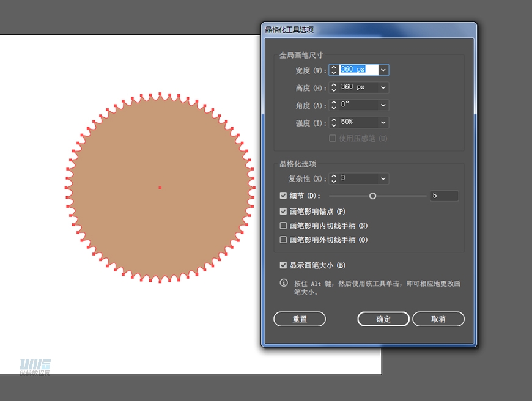Click the 重置 (Reset) button
This screenshot has width=532, height=401.
pyautogui.click(x=300, y=319)
